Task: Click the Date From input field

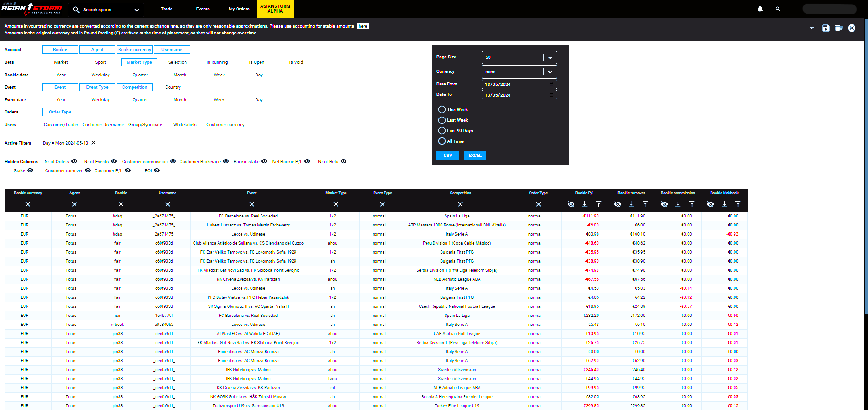Action: pyautogui.click(x=519, y=85)
